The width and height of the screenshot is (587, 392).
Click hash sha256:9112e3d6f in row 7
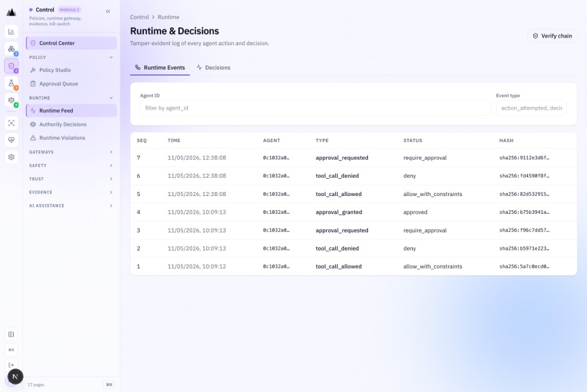click(x=524, y=158)
